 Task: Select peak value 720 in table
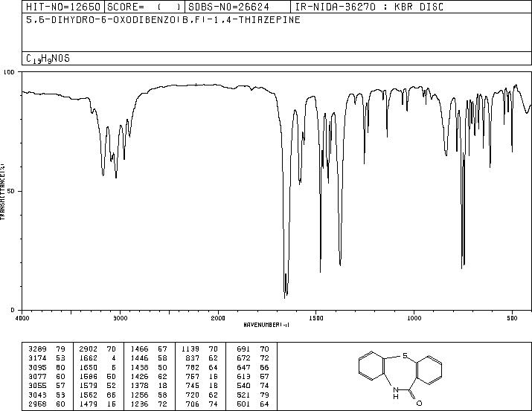click(x=193, y=395)
